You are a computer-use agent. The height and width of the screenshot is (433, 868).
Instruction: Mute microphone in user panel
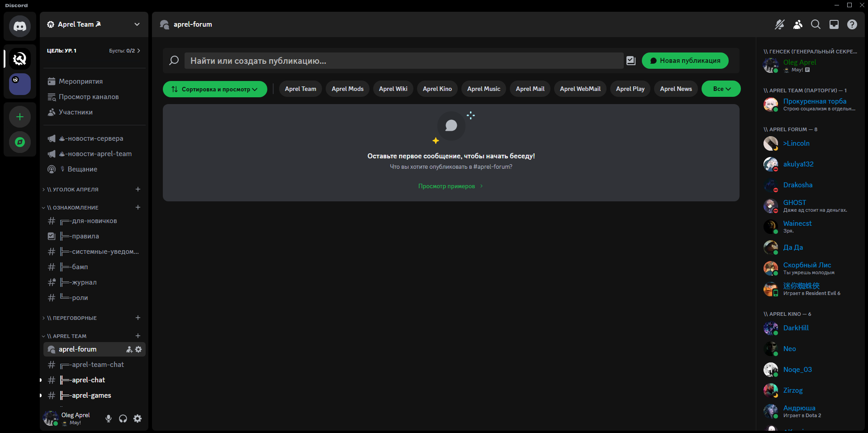tap(109, 419)
